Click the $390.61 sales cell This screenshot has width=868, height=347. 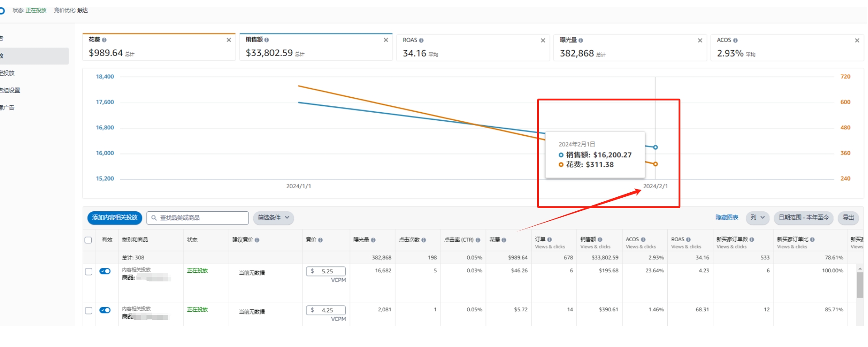click(609, 310)
